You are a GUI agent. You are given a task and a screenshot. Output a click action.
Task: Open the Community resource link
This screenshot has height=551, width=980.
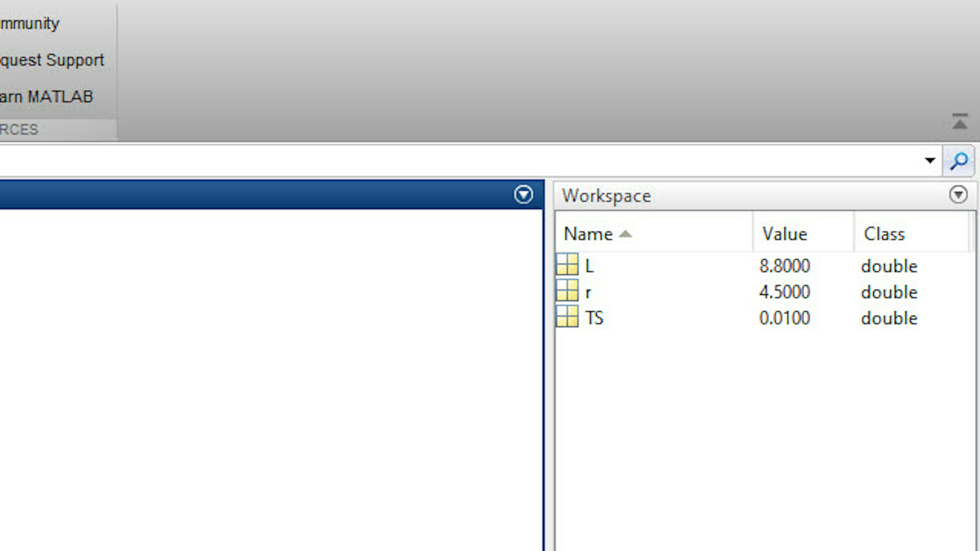point(30,24)
